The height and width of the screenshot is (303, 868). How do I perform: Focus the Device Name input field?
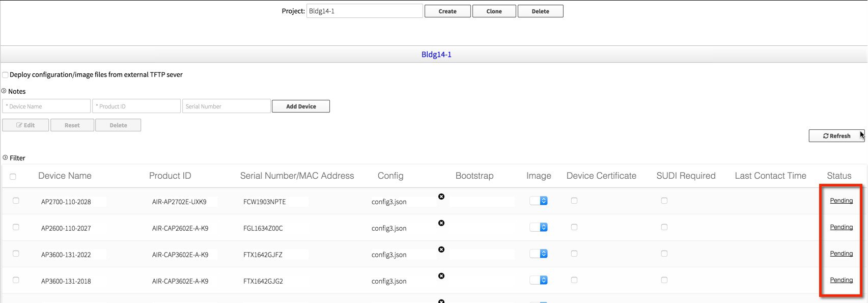(46, 106)
